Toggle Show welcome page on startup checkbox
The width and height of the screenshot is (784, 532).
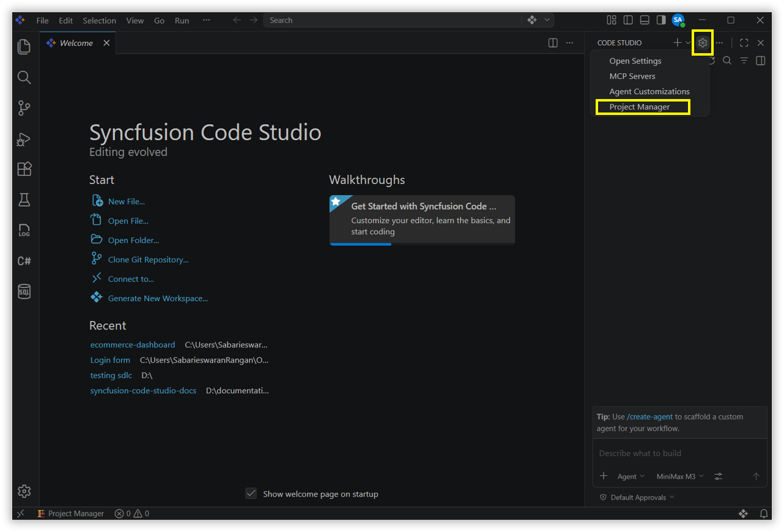tap(251, 493)
